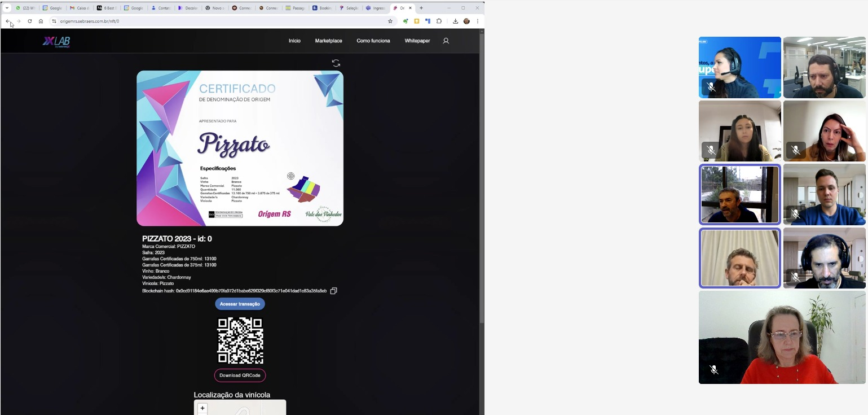This screenshot has height=415, width=868.
Task: Select video tile of man before beige curtain
Action: coord(740,258)
